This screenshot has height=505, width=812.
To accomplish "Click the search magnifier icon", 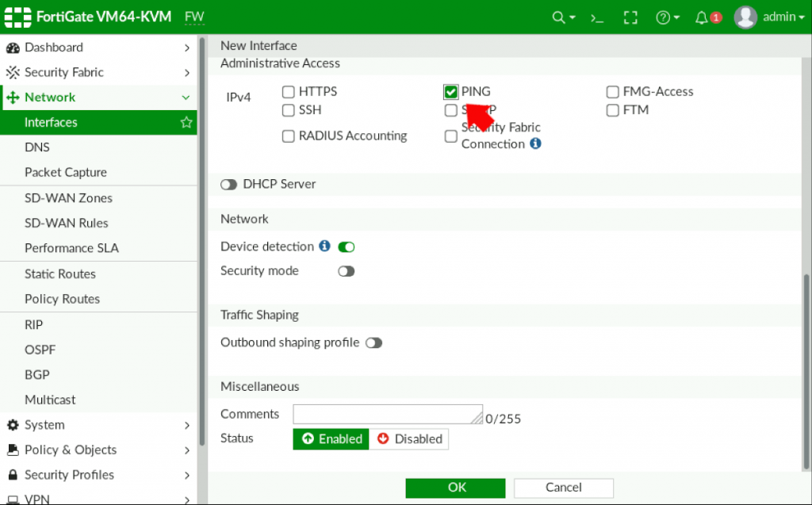I will [x=558, y=16].
